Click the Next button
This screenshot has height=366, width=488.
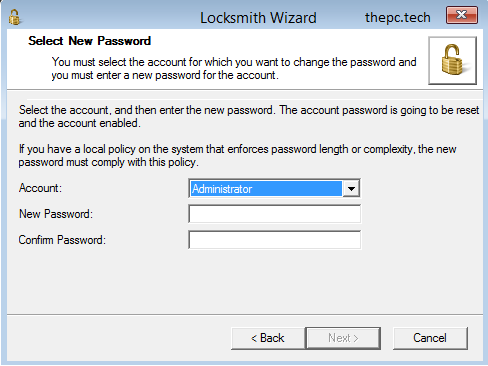tap(343, 338)
